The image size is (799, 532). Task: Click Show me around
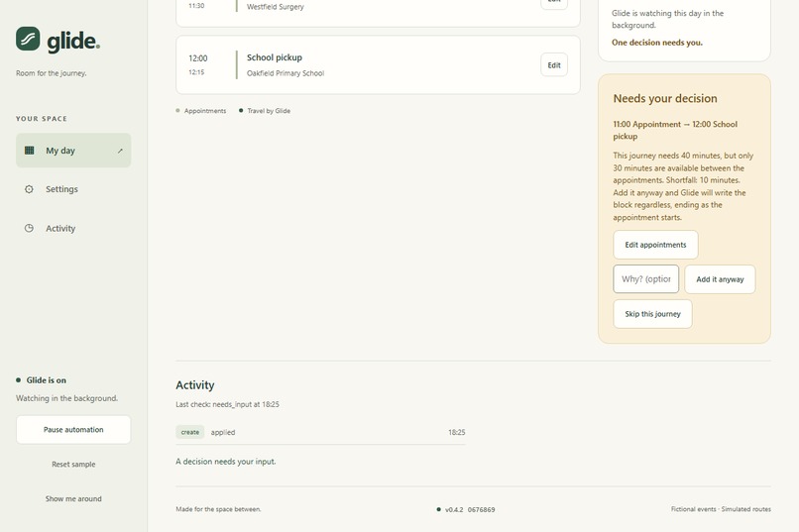[x=73, y=499]
